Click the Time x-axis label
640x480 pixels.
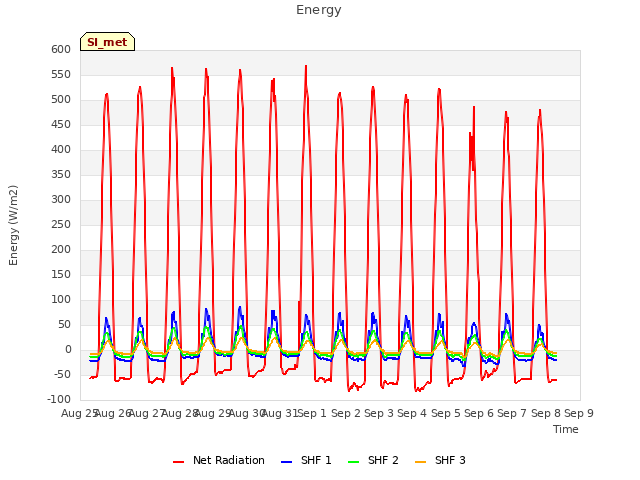(x=566, y=429)
